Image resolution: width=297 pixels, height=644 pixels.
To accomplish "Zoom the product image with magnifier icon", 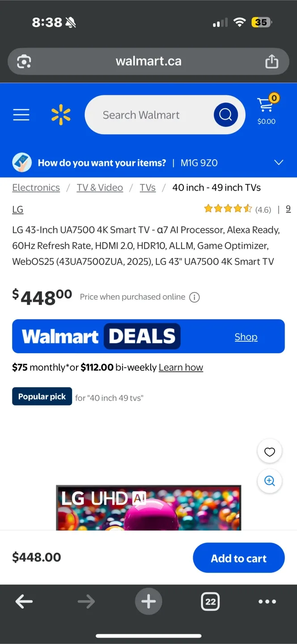I will click(x=270, y=481).
